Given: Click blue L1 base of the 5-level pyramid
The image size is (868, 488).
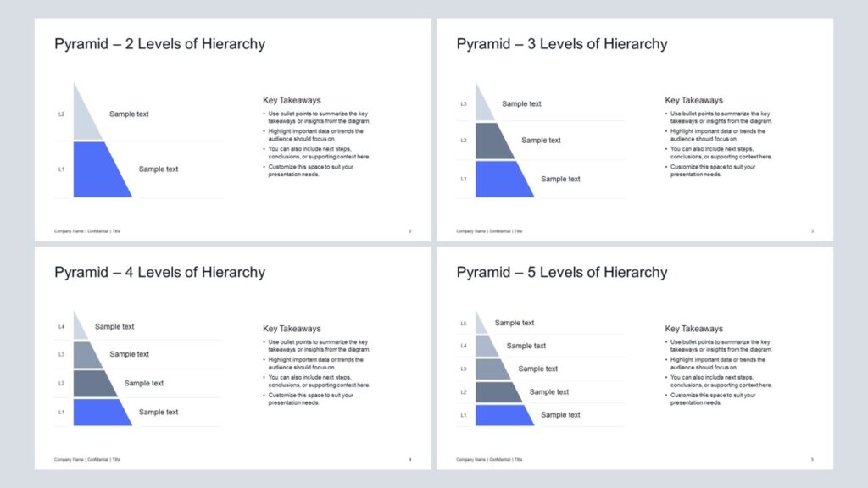Looking at the screenshot, I should [504, 415].
